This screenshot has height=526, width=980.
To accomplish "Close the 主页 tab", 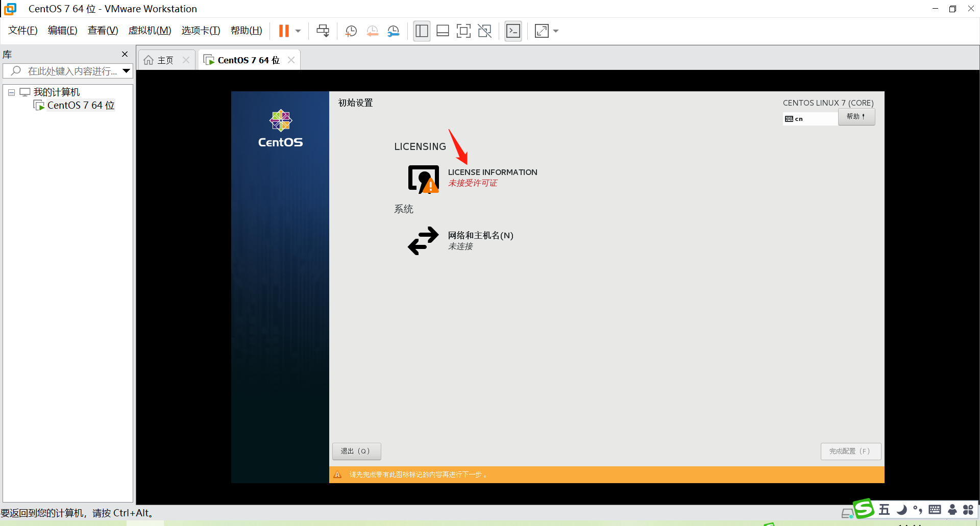I will (186, 60).
